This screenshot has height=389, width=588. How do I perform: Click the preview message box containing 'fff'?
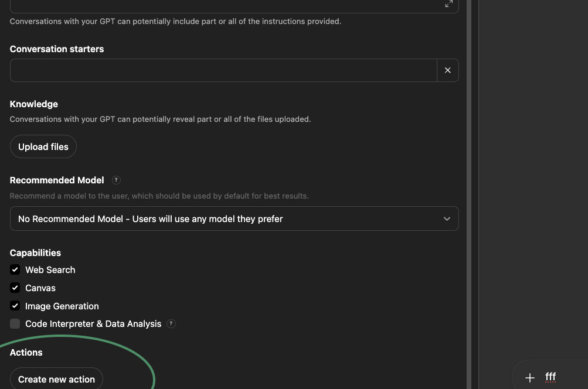[x=550, y=377]
